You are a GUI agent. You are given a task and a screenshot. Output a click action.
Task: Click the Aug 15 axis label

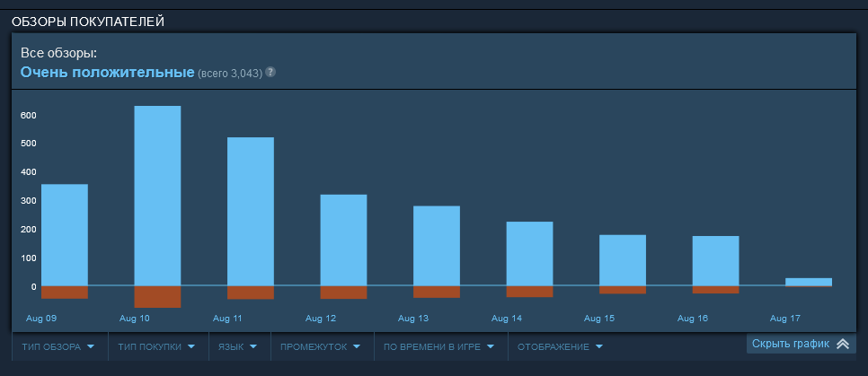[599, 319]
